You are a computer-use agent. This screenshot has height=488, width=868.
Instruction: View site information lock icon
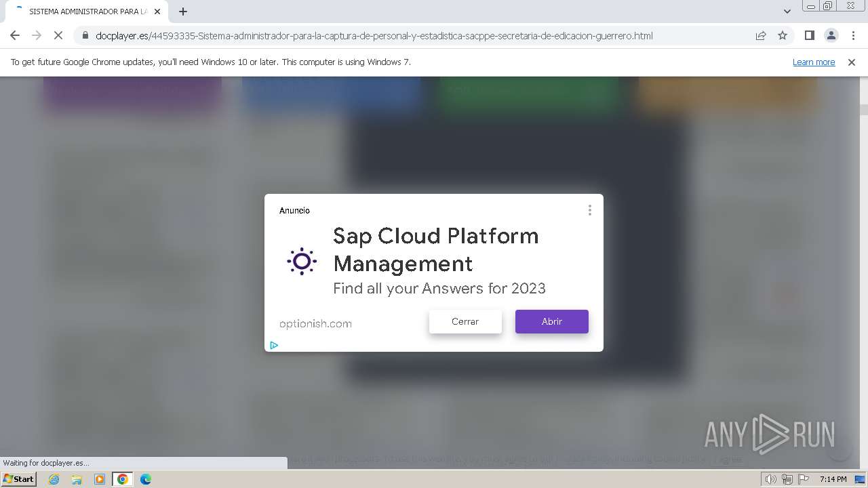click(85, 36)
